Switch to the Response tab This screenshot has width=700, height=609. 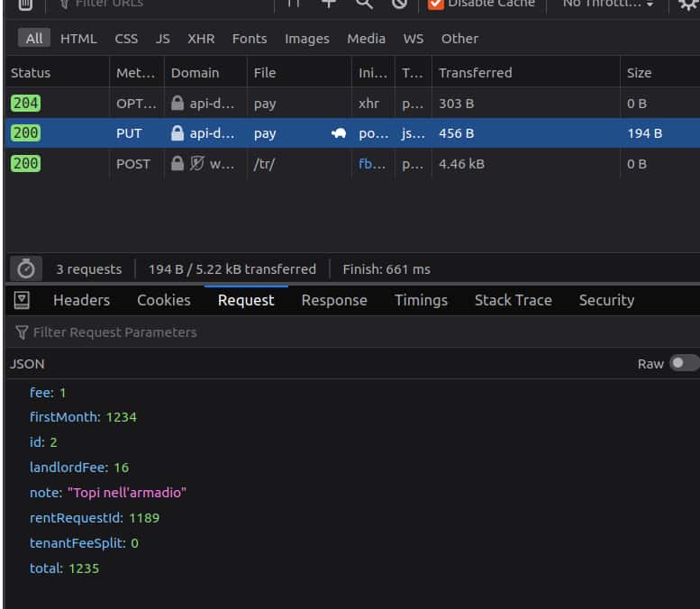(334, 300)
